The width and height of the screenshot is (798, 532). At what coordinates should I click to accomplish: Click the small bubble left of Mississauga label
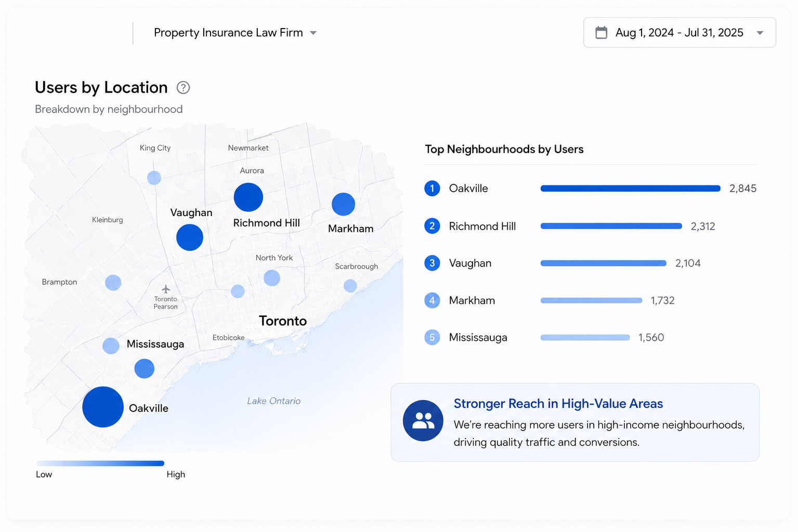[x=111, y=345]
